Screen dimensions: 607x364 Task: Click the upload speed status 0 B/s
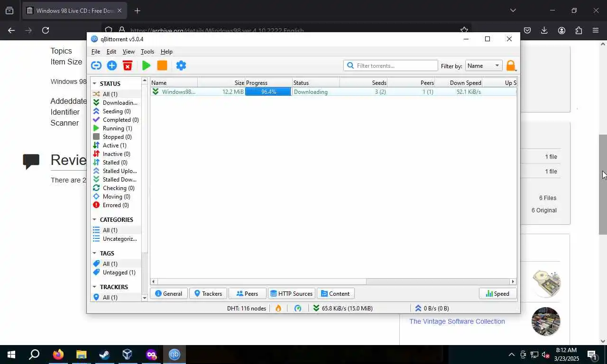pos(432,308)
